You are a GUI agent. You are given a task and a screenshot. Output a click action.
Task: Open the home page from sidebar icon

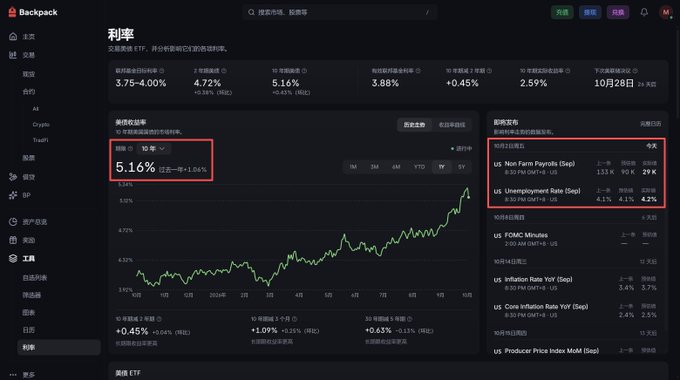[x=13, y=36]
